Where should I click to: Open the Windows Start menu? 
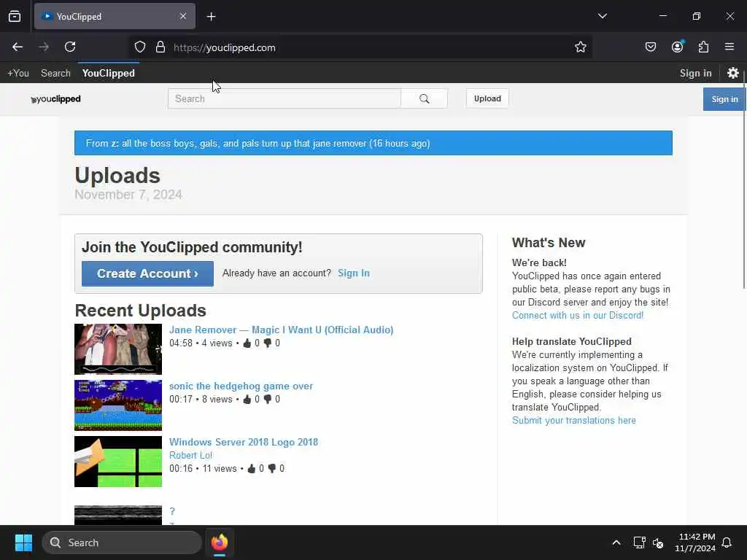pos(23,542)
